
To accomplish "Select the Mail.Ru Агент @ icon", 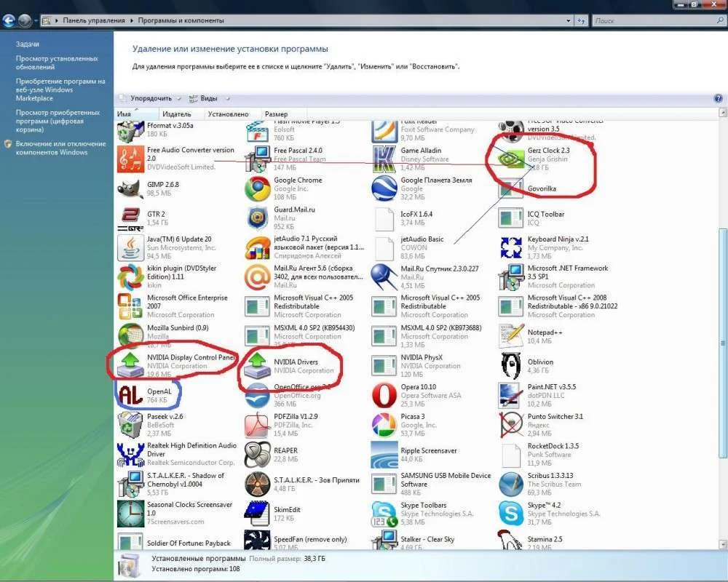I will pos(258,276).
